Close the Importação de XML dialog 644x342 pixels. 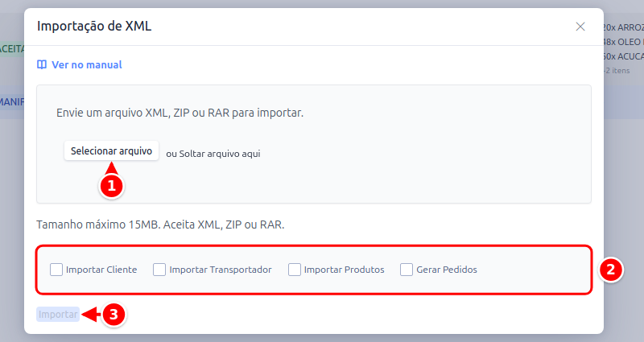[580, 27]
